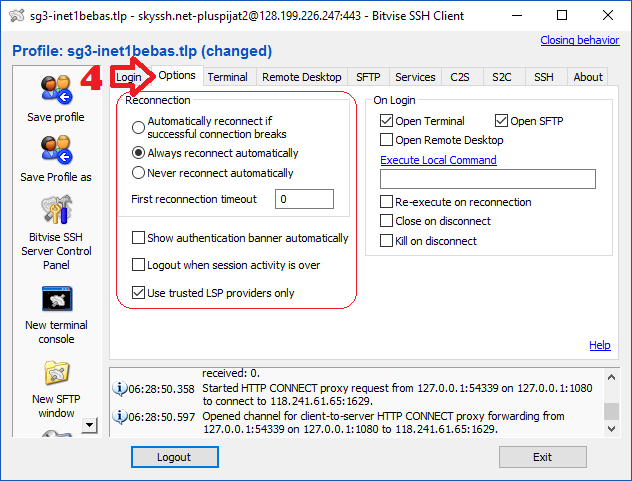
Task: Click the First reconnection timeout field
Action: tap(304, 199)
